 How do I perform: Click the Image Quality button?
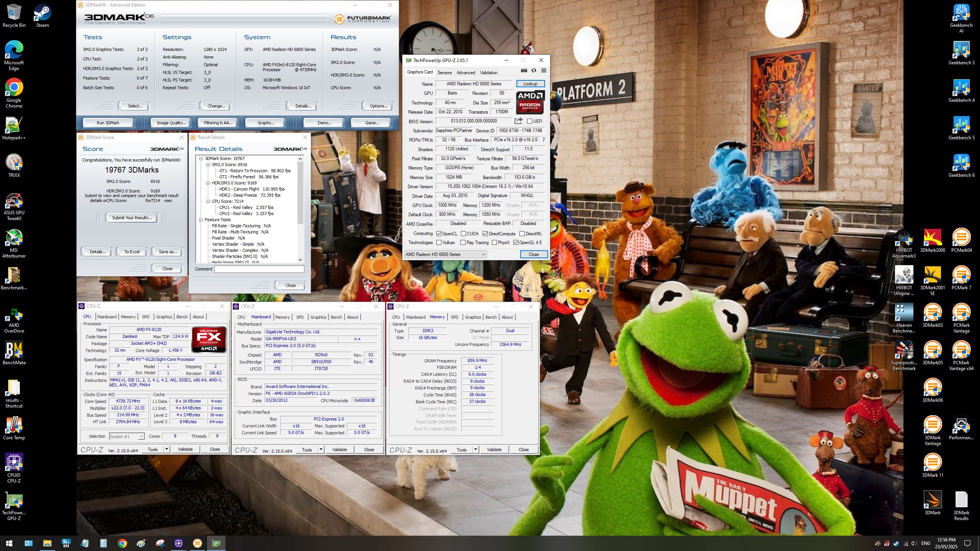pos(171,123)
